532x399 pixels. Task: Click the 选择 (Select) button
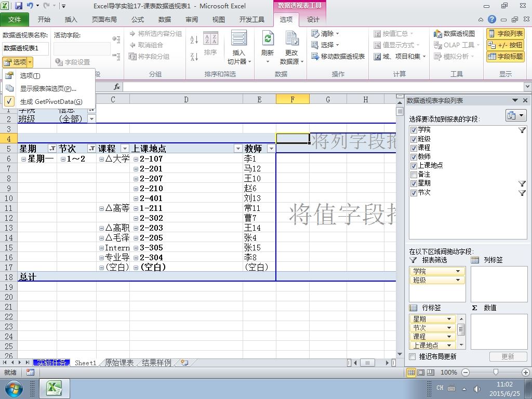point(325,45)
